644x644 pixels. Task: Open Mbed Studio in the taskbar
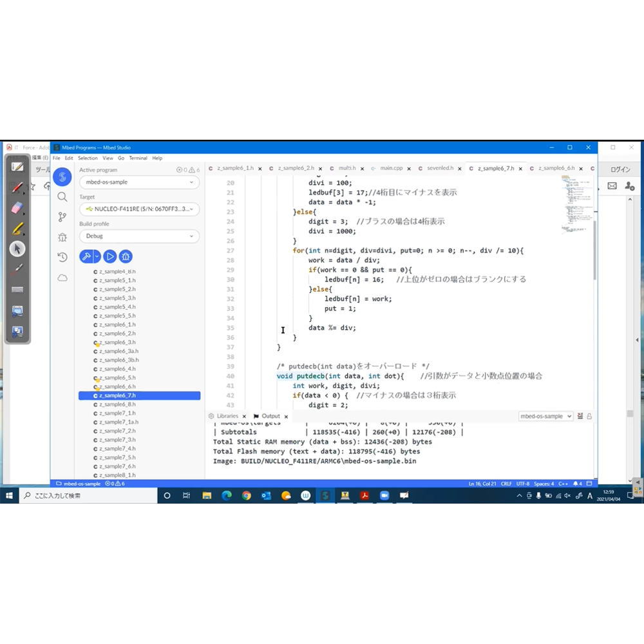click(325, 495)
